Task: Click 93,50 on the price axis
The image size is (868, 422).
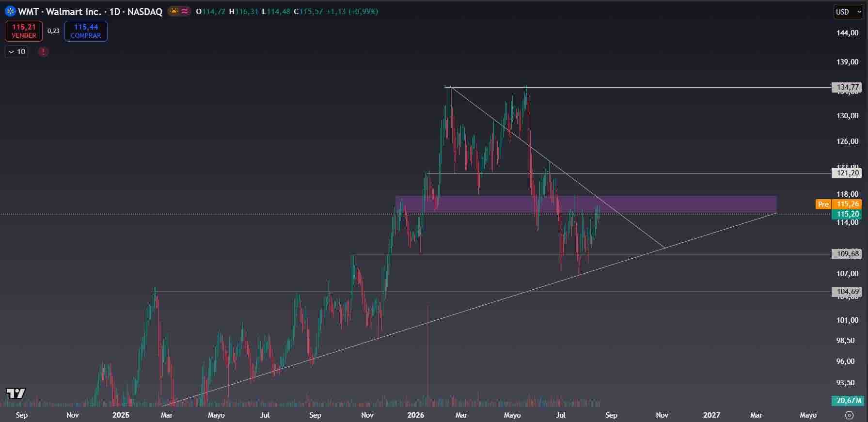Action: point(845,383)
